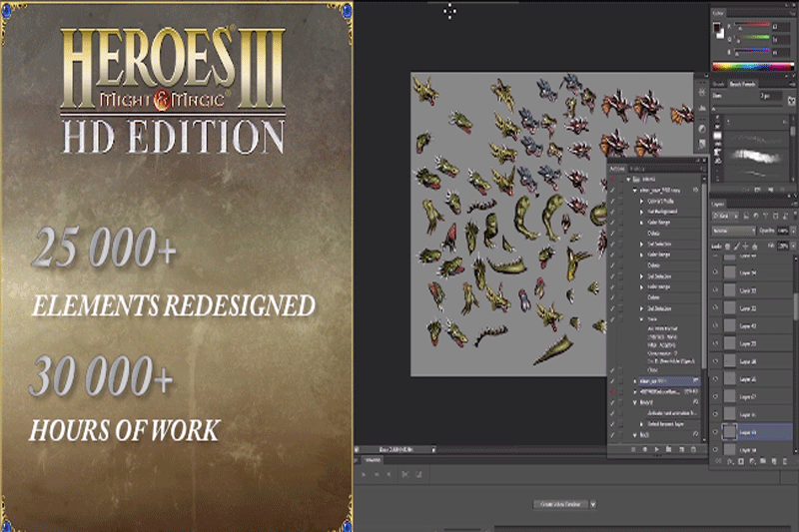This screenshot has width=799, height=532.
Task: Select the Timeline tab
Action: [373, 460]
